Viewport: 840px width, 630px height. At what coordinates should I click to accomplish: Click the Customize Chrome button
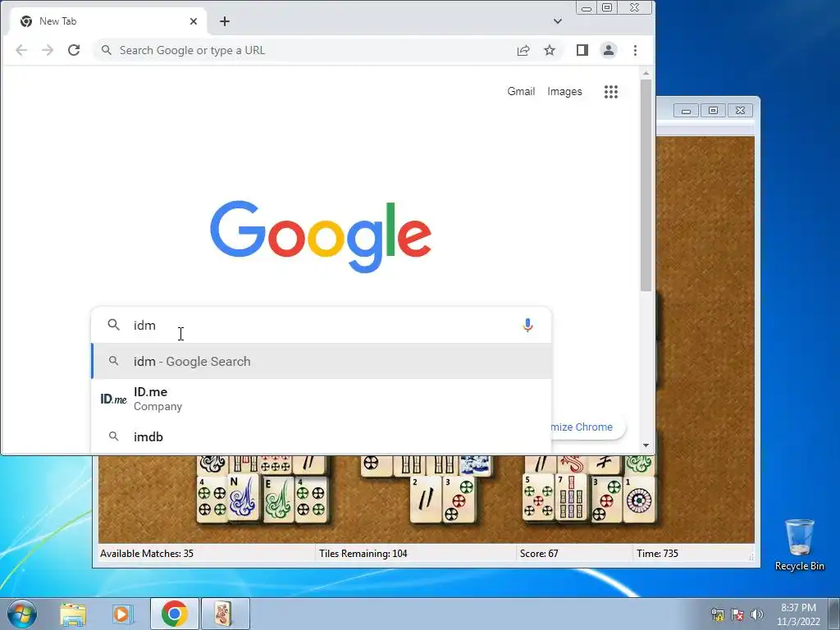click(587, 427)
